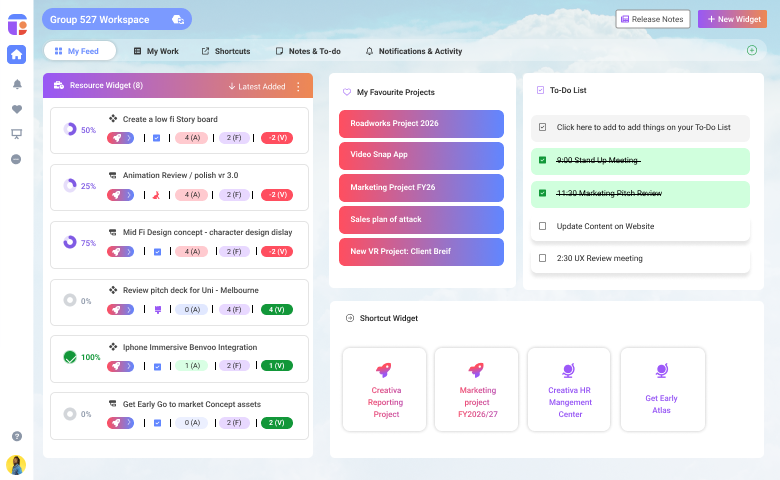The image size is (780, 480).
Task: Expand rocket chevron on Iphone Immersive Benvoo Integration
Action: [128, 366]
